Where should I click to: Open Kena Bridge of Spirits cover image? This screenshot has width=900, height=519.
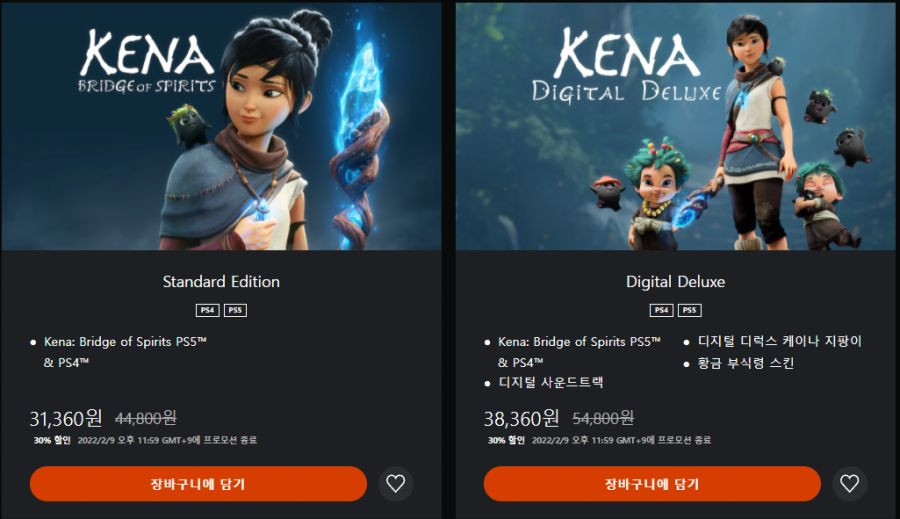pos(221,126)
